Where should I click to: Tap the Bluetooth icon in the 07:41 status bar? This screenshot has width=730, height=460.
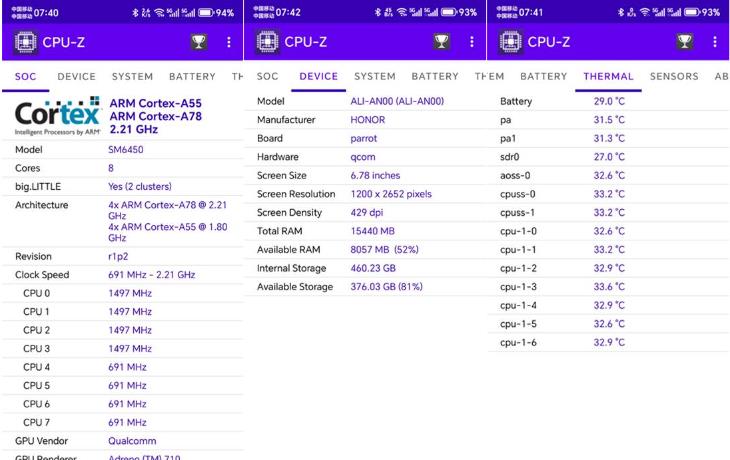[x=621, y=12]
